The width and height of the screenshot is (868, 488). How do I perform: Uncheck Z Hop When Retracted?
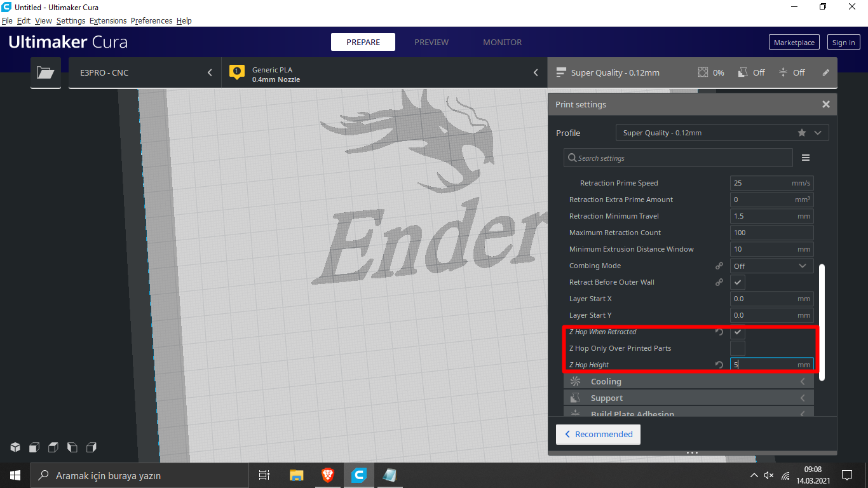click(x=738, y=332)
